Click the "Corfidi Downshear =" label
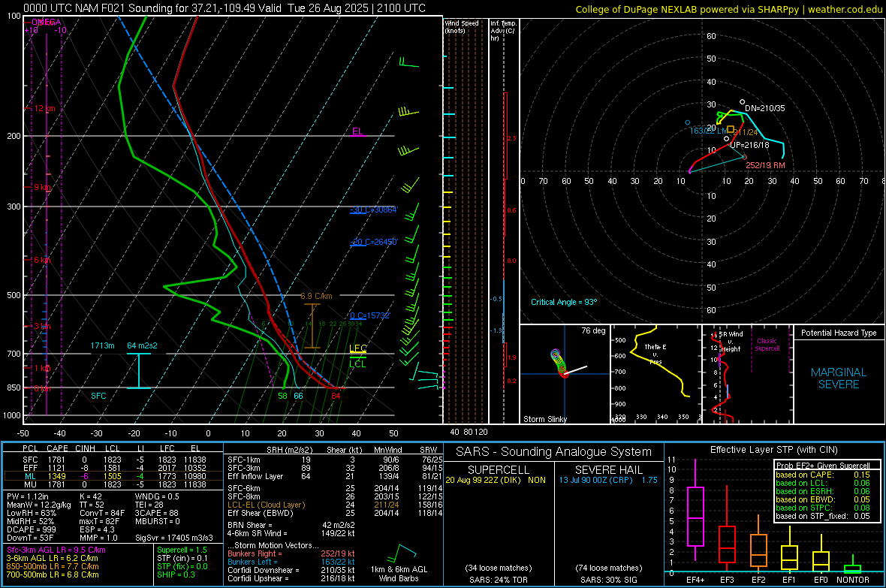 (x=261, y=570)
